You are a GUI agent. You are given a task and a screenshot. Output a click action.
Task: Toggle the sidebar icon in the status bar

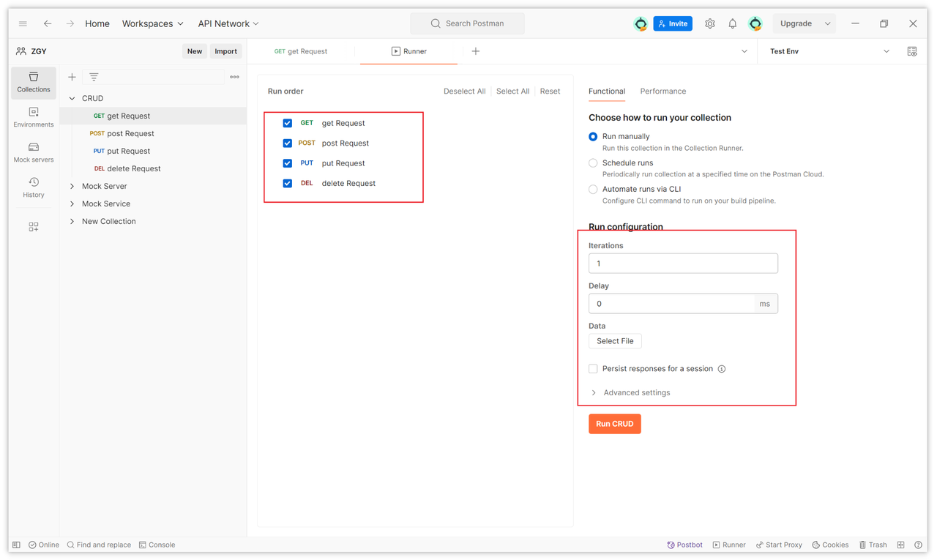point(16,545)
